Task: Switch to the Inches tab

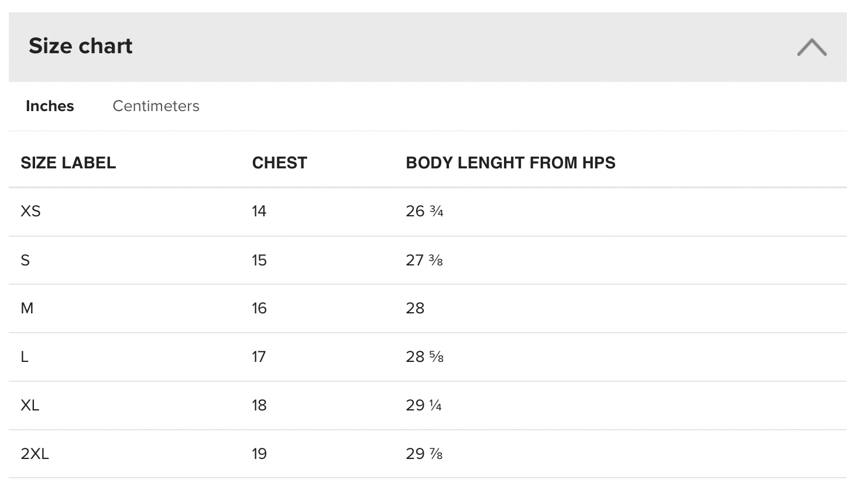Action: point(50,106)
